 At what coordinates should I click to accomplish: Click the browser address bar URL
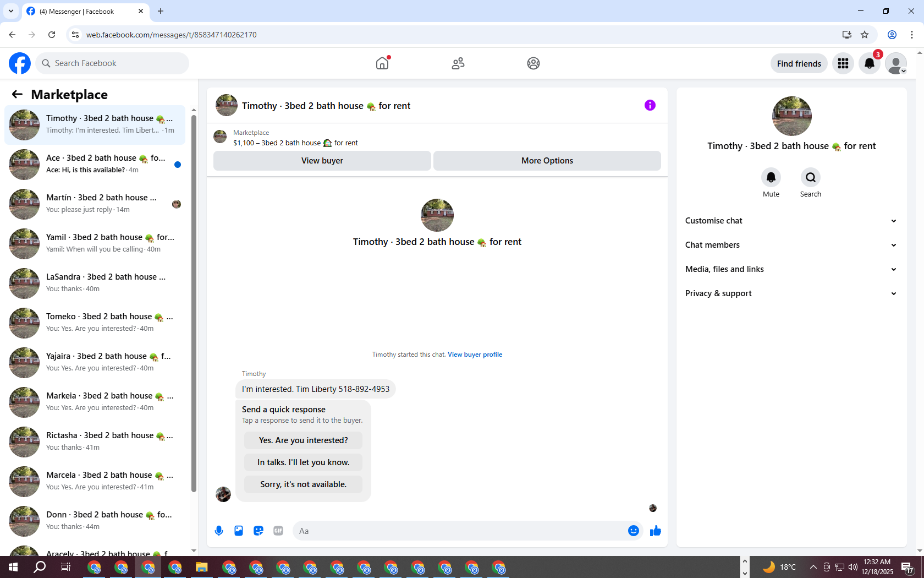(x=172, y=35)
